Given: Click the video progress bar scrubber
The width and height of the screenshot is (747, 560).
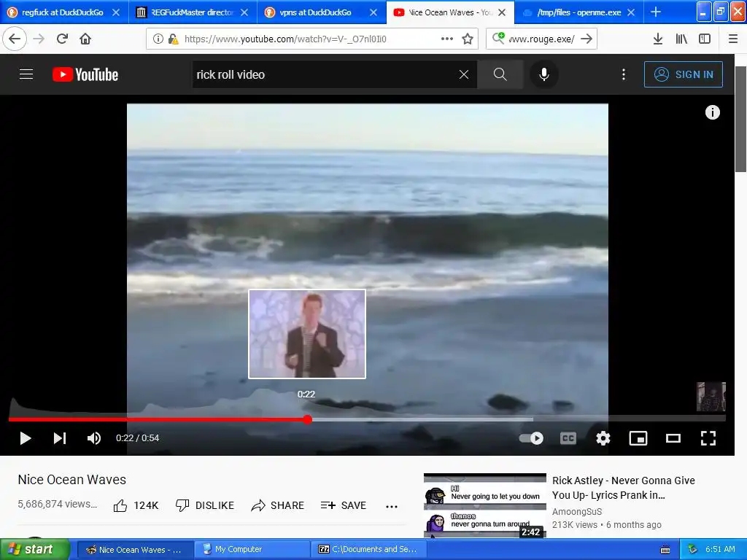Looking at the screenshot, I should 308,419.
